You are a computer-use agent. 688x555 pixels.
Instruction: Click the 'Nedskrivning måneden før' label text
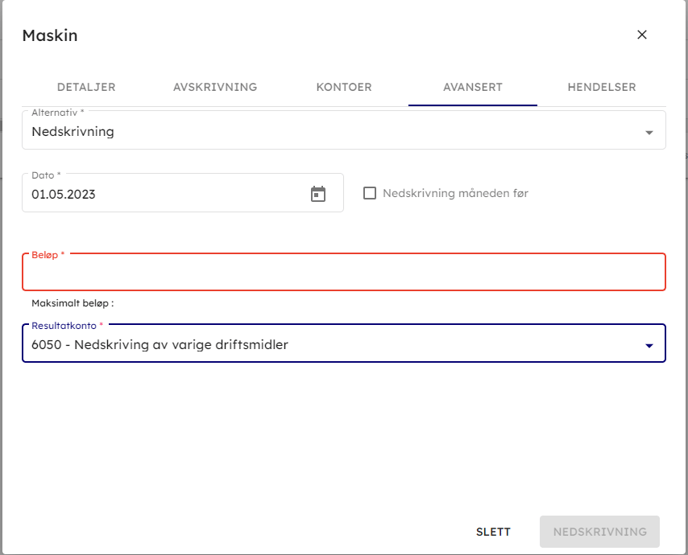455,193
